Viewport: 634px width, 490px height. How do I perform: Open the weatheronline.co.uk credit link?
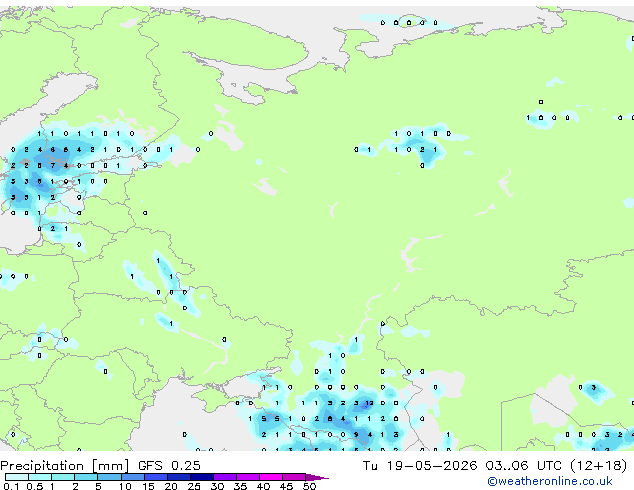coord(550,481)
